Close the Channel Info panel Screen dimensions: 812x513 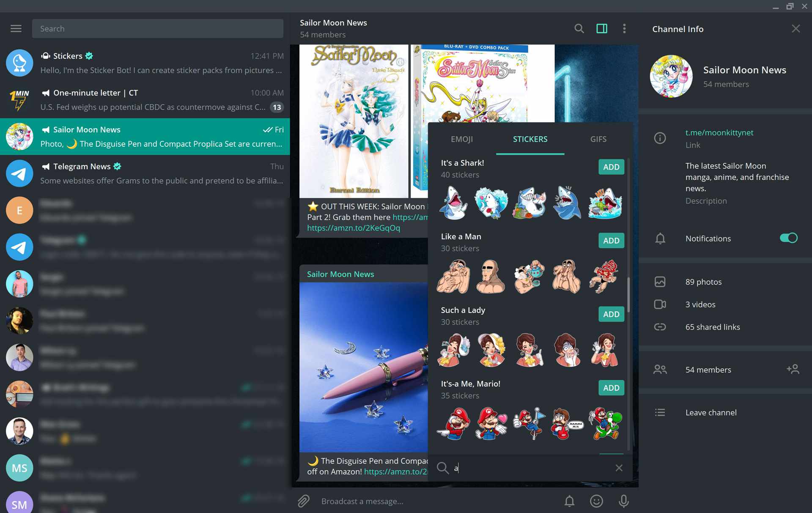point(796,28)
